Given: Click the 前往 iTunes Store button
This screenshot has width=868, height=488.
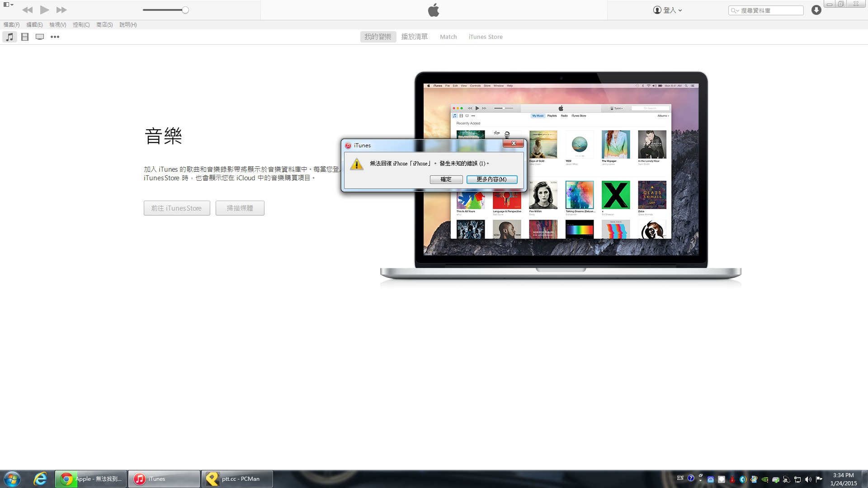Looking at the screenshot, I should tap(177, 208).
